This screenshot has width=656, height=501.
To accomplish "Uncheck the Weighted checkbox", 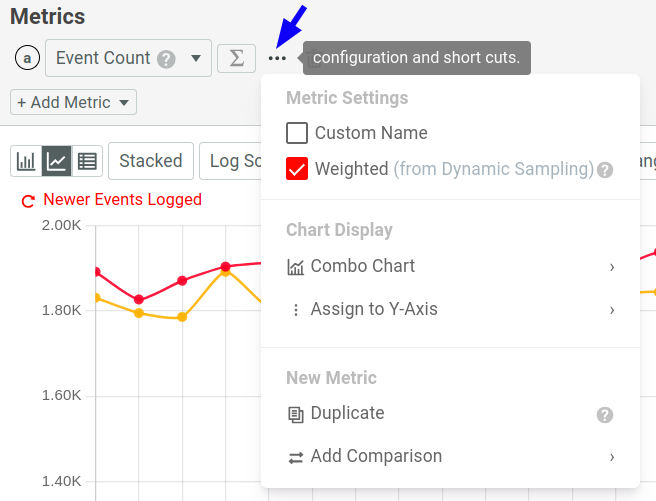I will (x=297, y=169).
